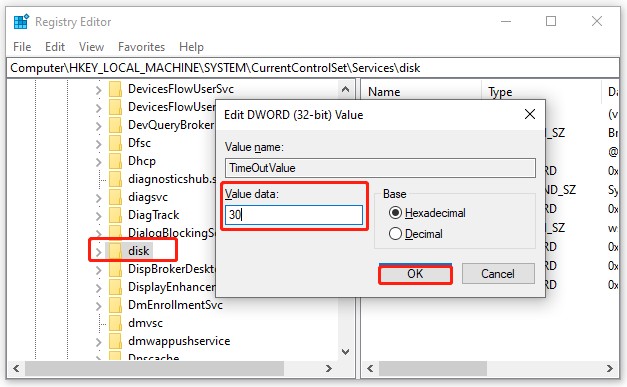Click the DmEnrollmentSvc folder icon
This screenshot has height=387, width=627.
[x=115, y=305]
